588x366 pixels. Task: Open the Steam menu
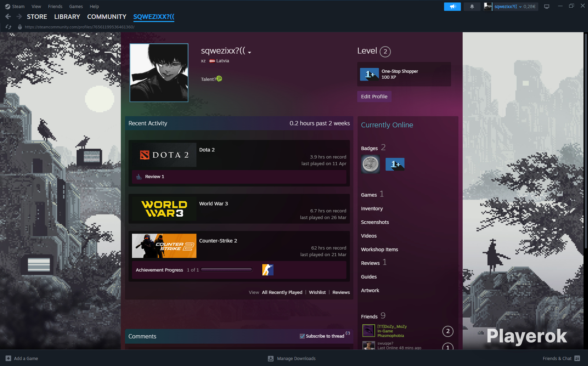click(18, 7)
